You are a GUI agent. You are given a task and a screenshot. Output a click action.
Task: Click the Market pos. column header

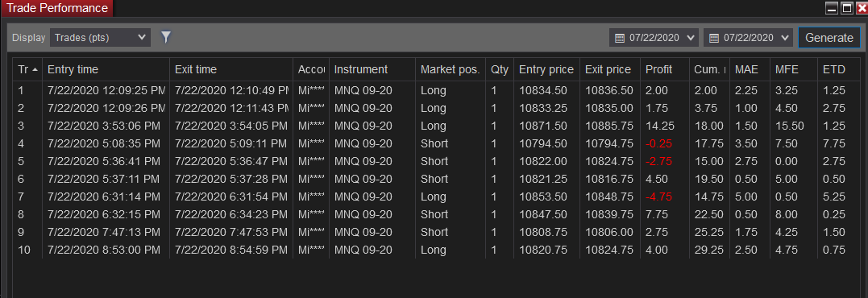[450, 69]
